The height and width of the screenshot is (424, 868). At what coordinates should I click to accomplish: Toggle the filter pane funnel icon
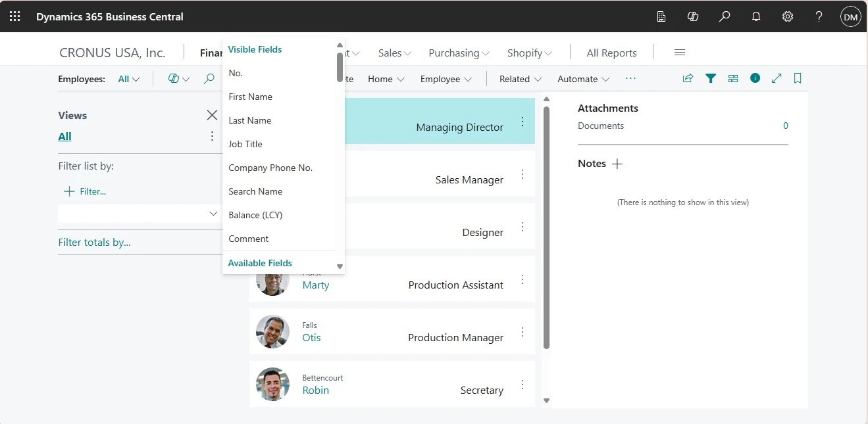coord(711,78)
